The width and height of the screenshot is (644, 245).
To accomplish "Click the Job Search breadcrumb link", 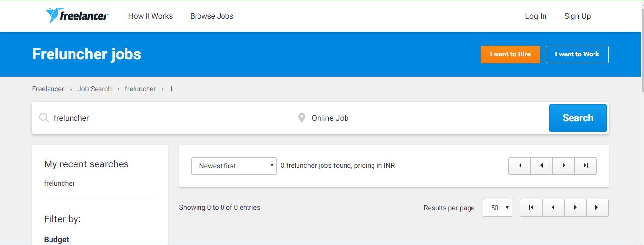I will 95,89.
